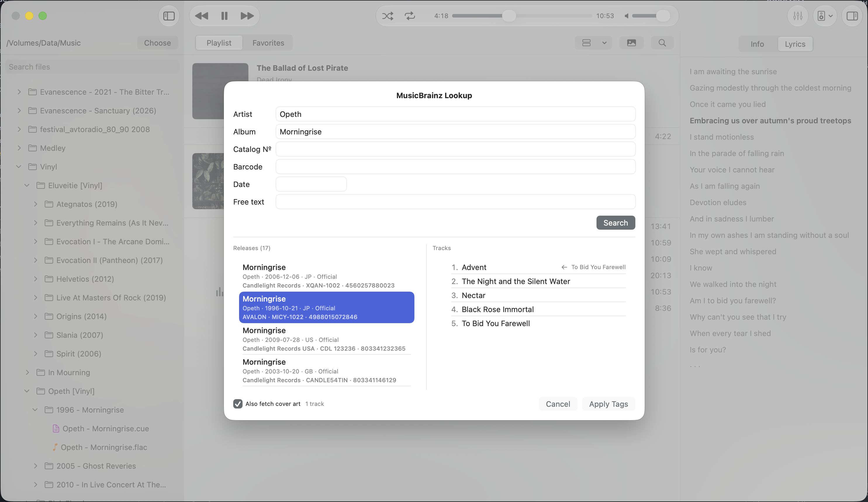Click lyric line "Devotion eludes"
This screenshot has height=502, width=868.
coord(718,202)
